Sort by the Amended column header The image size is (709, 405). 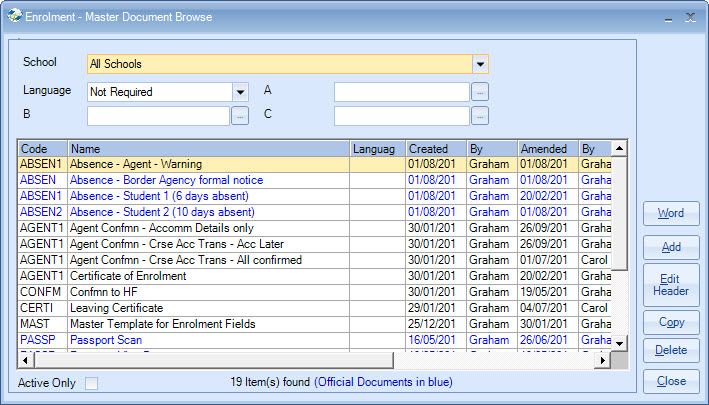tap(548, 149)
